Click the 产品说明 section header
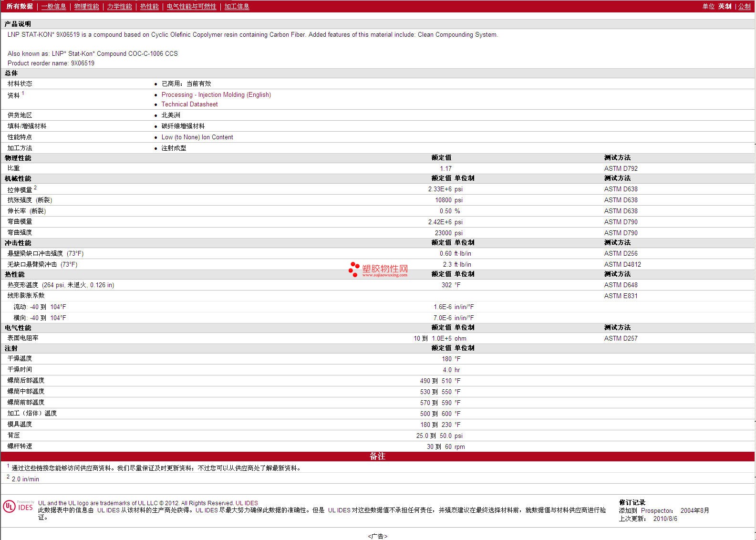Image resolution: width=756 pixels, height=540 pixels. (x=18, y=24)
